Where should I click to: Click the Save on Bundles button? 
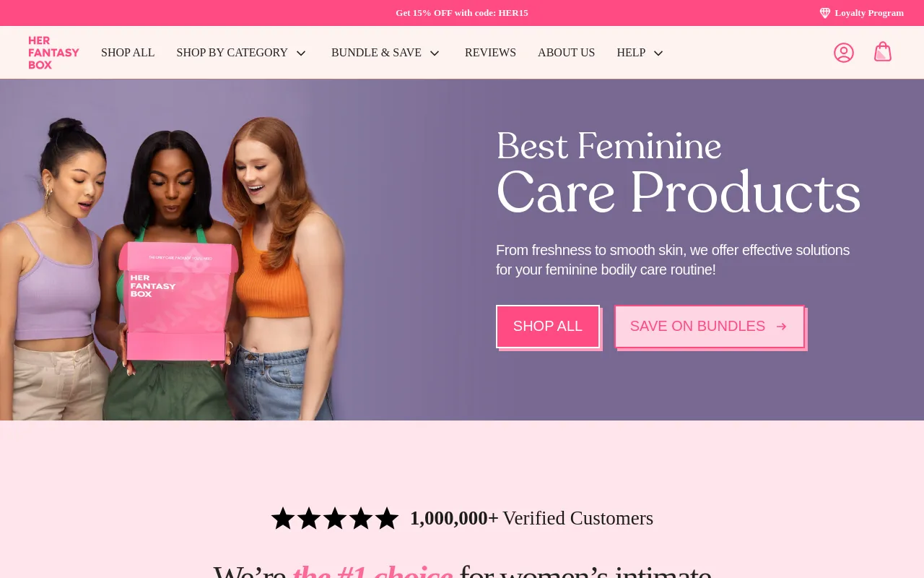697,326
